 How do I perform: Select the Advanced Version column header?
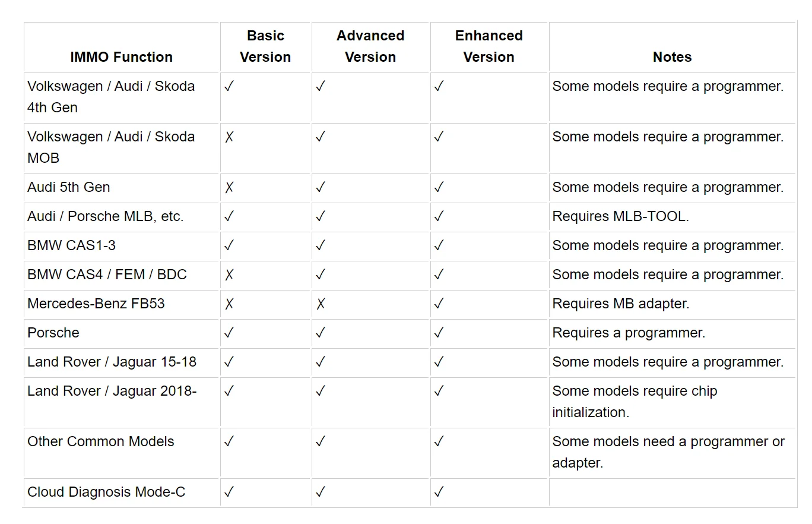pyautogui.click(x=370, y=46)
